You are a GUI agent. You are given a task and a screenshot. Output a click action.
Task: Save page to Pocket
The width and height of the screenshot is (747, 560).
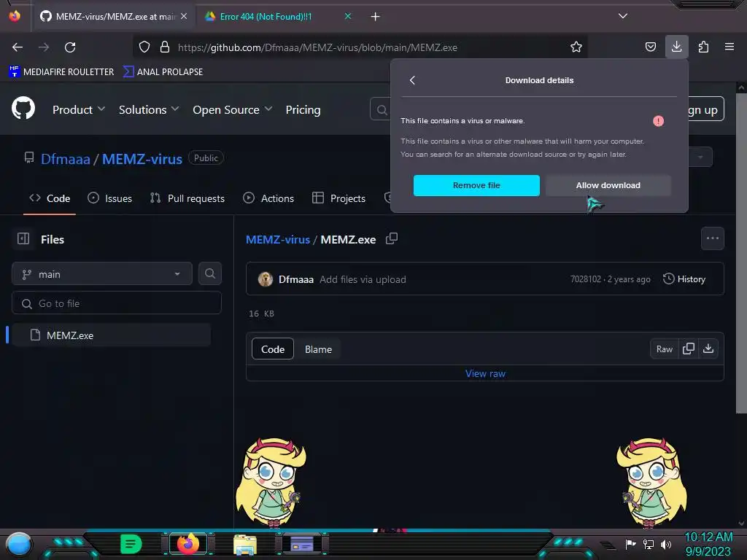point(650,47)
